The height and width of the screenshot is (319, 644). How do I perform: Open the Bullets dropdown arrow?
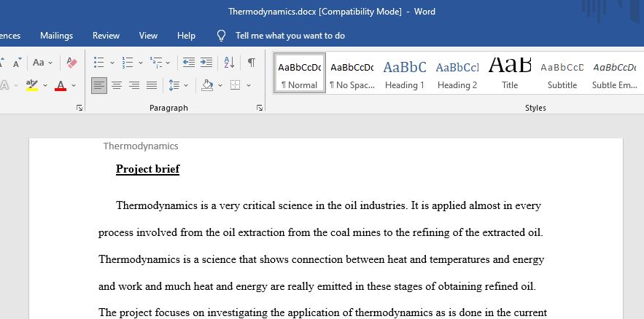(112, 63)
